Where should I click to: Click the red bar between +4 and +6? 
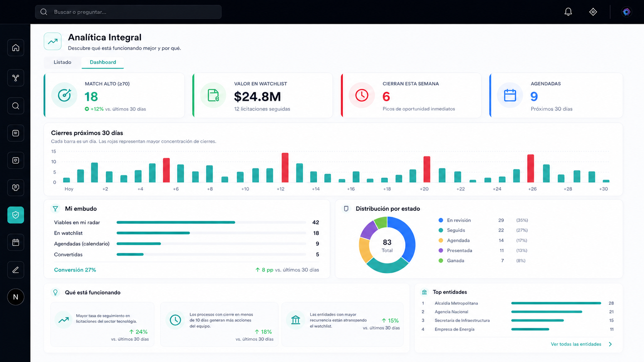(x=166, y=170)
